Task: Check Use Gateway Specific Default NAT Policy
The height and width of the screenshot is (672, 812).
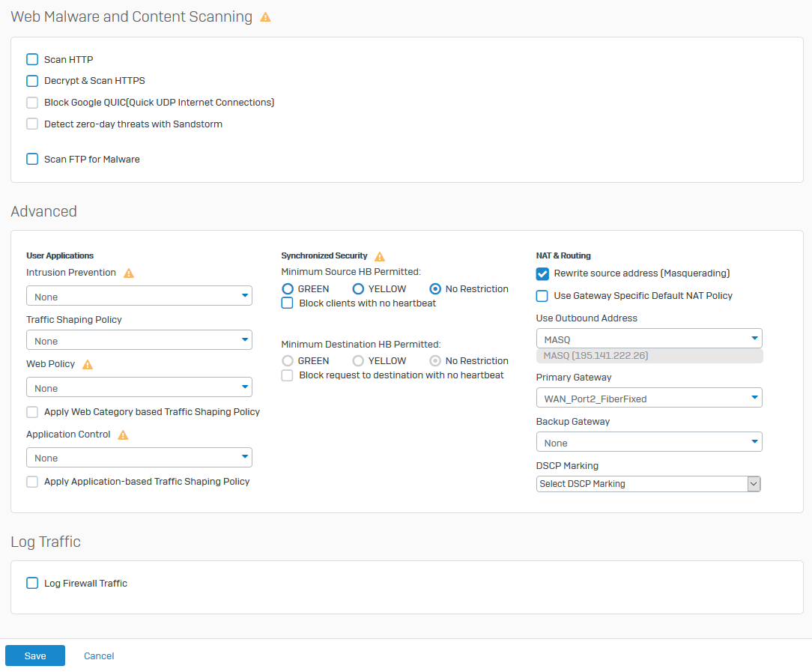Action: point(542,296)
